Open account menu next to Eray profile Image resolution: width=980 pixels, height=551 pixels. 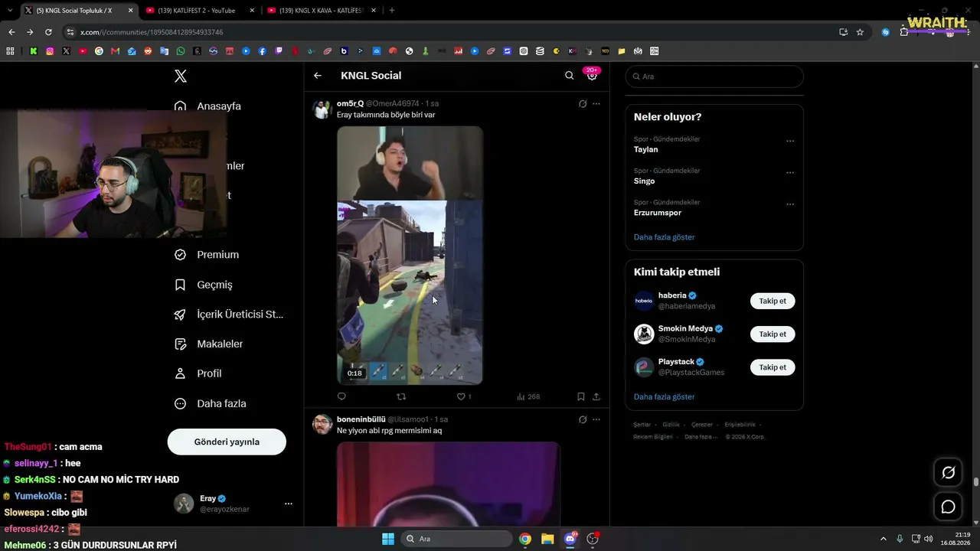(289, 504)
